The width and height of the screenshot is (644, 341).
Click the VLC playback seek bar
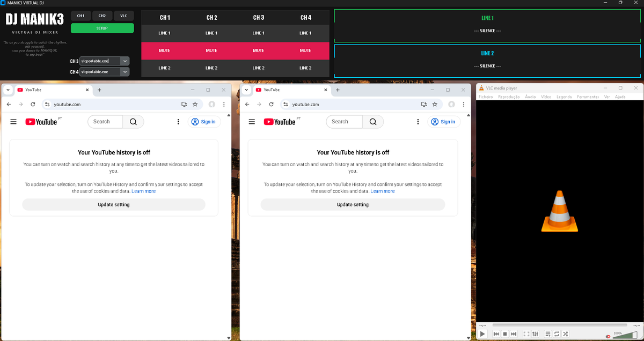560,325
